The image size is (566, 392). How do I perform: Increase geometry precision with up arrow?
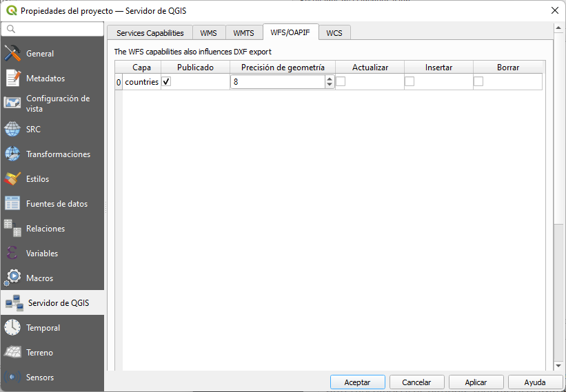330,79
